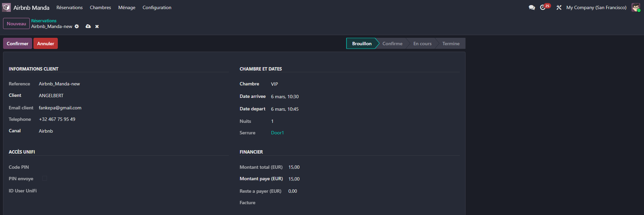Open the Airbnb Manda app home icon

pyautogui.click(x=7, y=7)
